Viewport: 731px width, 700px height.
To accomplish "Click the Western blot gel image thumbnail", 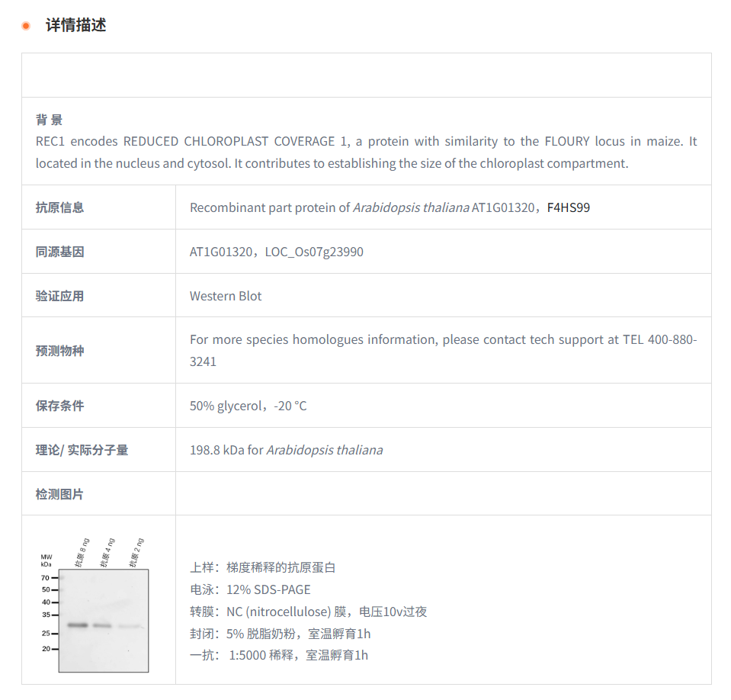I will (x=95, y=605).
